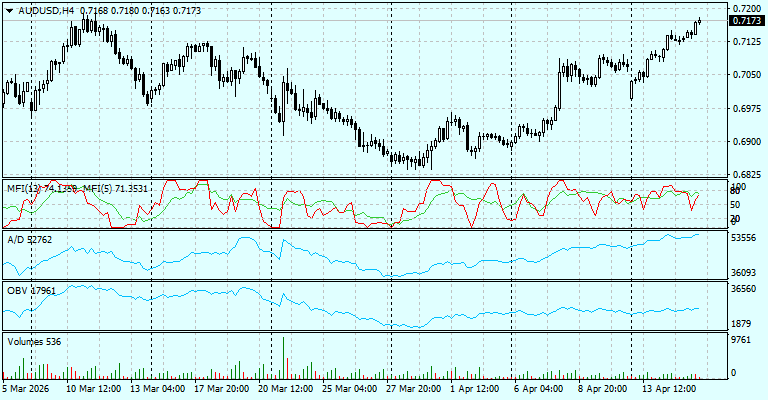The image size is (768, 400).
Task: Click the 0.7125 price scale label
Action: pyautogui.click(x=747, y=42)
